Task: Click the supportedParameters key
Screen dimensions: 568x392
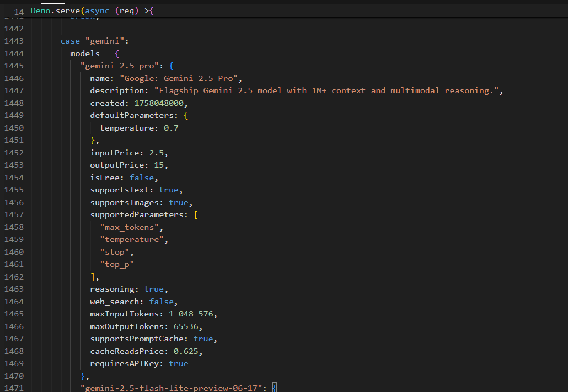Action: point(137,215)
